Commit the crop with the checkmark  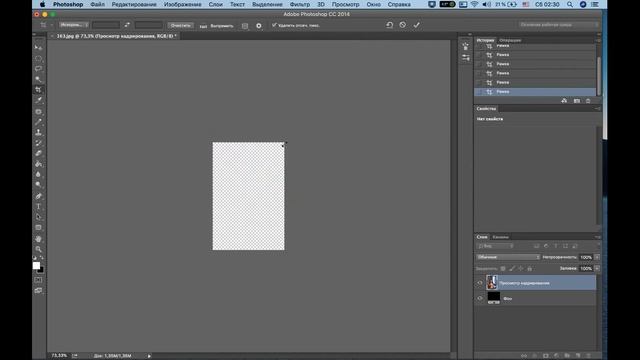416,25
